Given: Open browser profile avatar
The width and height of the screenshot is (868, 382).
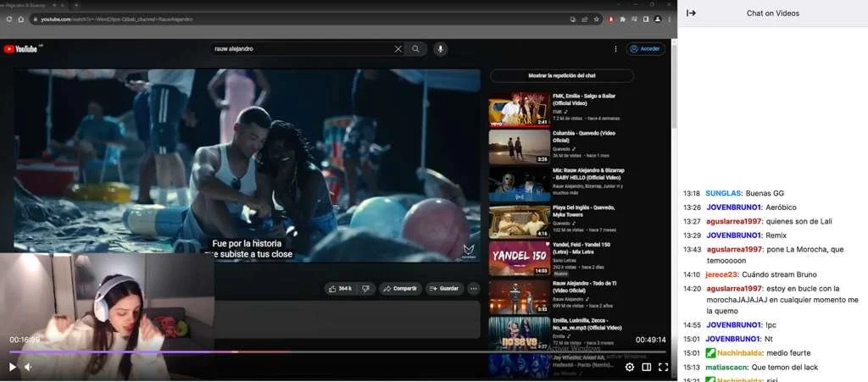Looking at the screenshot, I should click(x=657, y=19).
